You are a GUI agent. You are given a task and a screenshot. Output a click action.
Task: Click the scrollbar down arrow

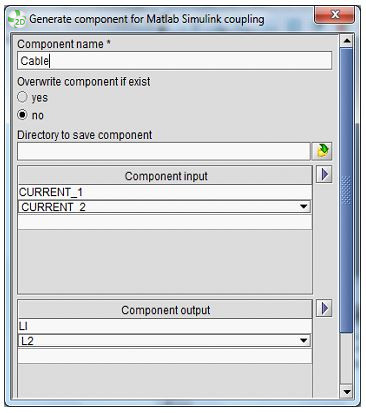(347, 391)
